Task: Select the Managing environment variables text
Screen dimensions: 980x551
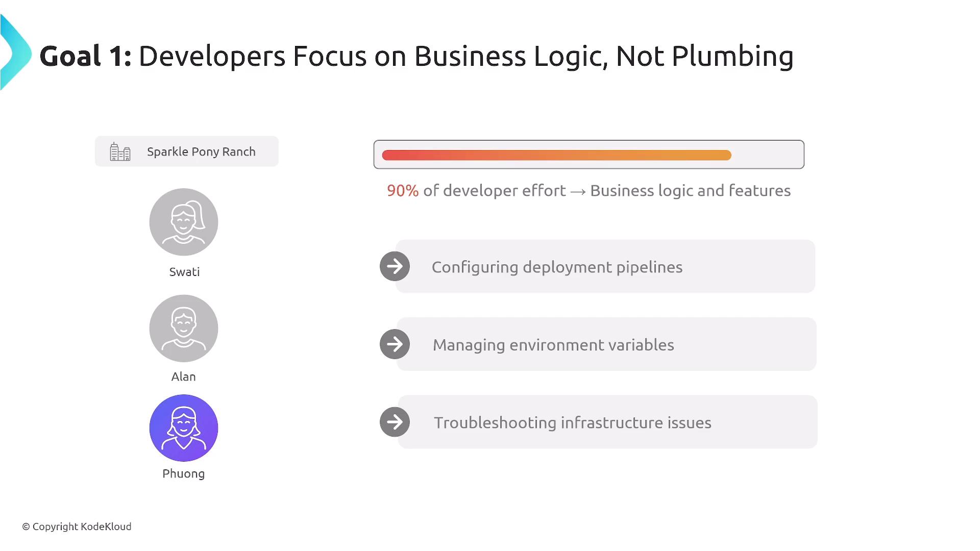Action: click(x=553, y=345)
